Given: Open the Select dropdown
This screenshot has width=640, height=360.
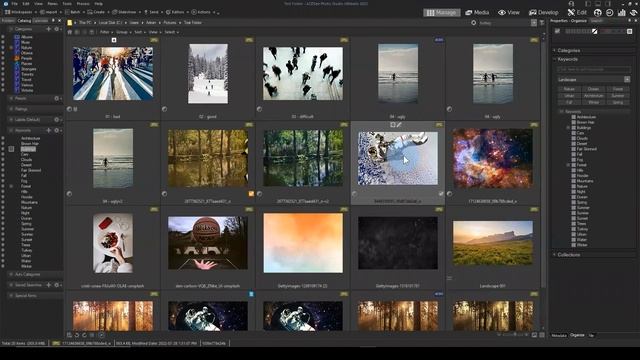Looking at the screenshot, I should 170,32.
